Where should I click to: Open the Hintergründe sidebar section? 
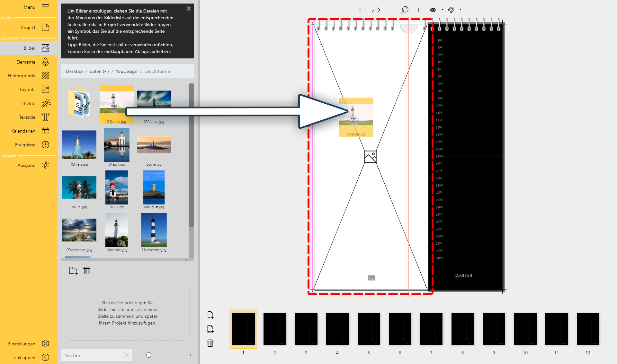(45, 76)
